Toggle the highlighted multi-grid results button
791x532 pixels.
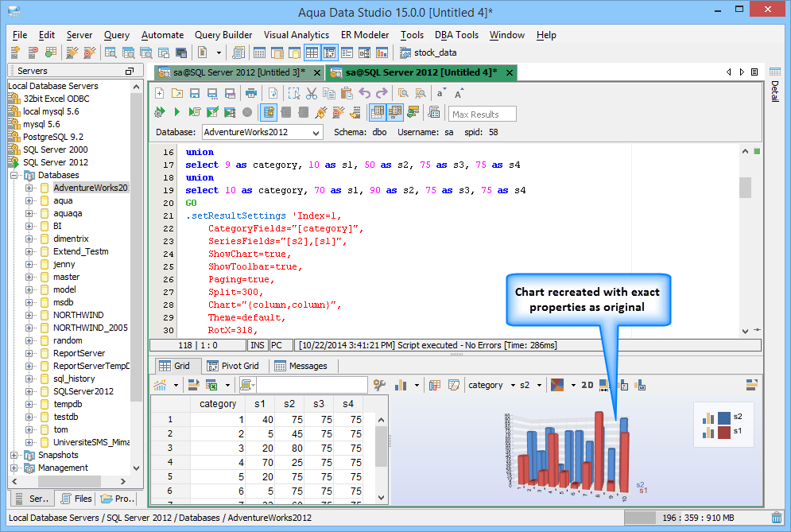[395, 112]
